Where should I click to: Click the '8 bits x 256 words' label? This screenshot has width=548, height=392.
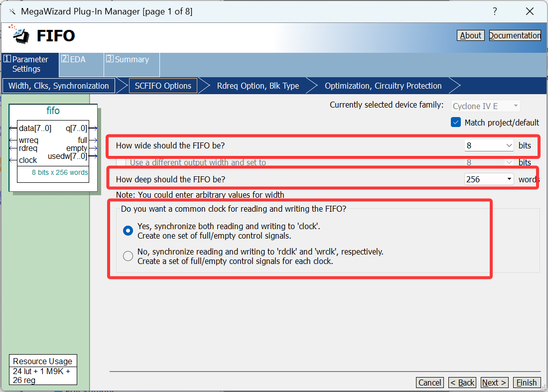click(x=60, y=172)
